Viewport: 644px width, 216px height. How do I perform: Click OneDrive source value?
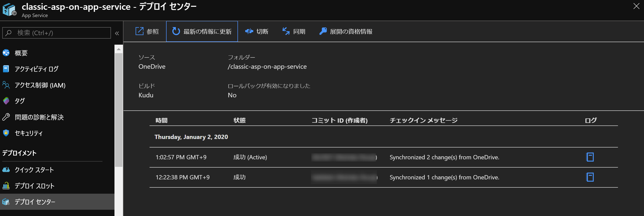pos(152,66)
